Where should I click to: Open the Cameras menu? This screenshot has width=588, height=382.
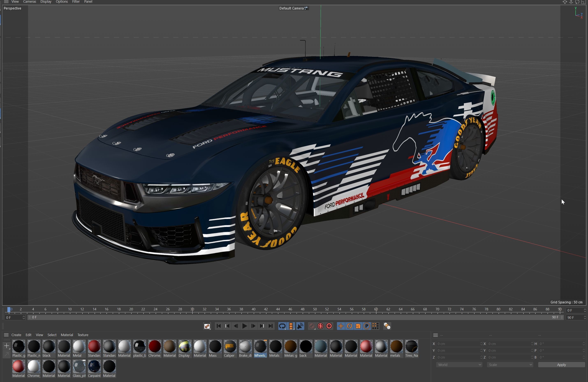coord(29,2)
